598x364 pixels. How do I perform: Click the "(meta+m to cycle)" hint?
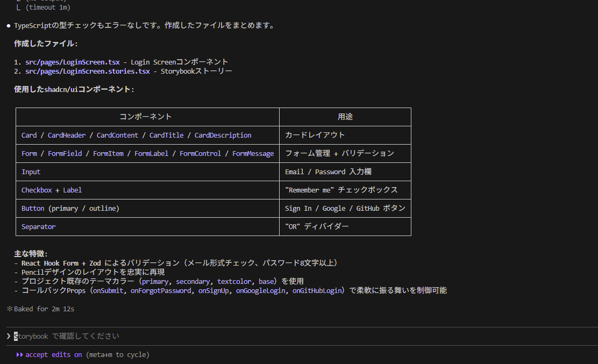tap(117, 355)
